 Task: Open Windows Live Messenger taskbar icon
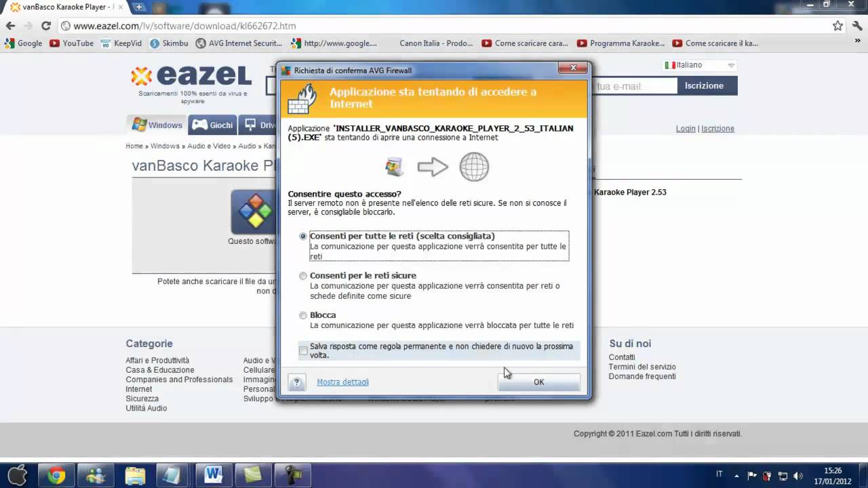point(96,475)
